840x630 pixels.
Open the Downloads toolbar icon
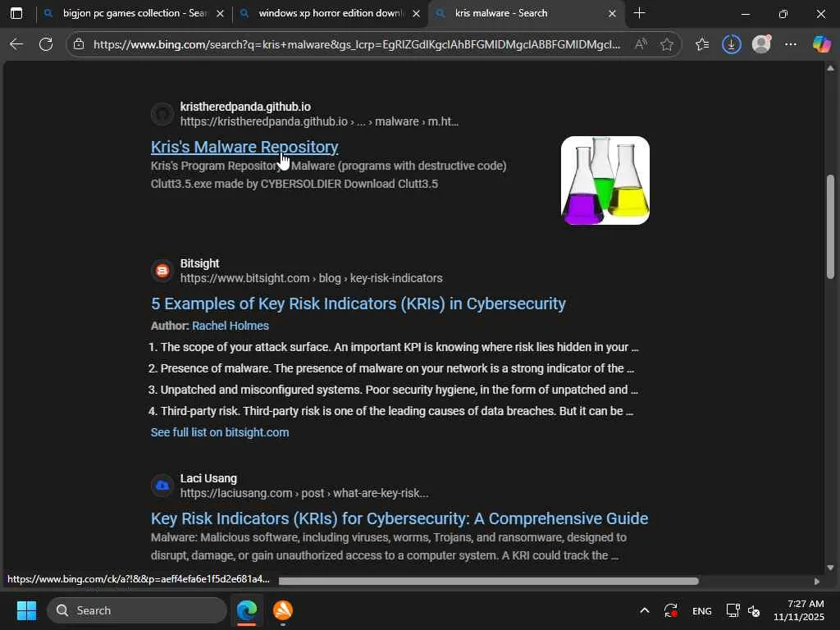731,44
